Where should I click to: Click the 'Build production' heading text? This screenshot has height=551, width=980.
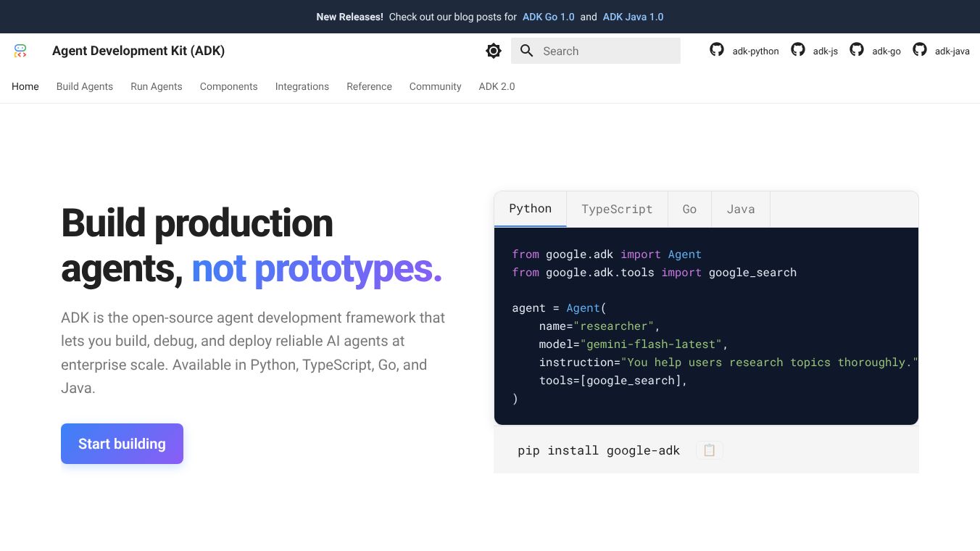coord(197,223)
